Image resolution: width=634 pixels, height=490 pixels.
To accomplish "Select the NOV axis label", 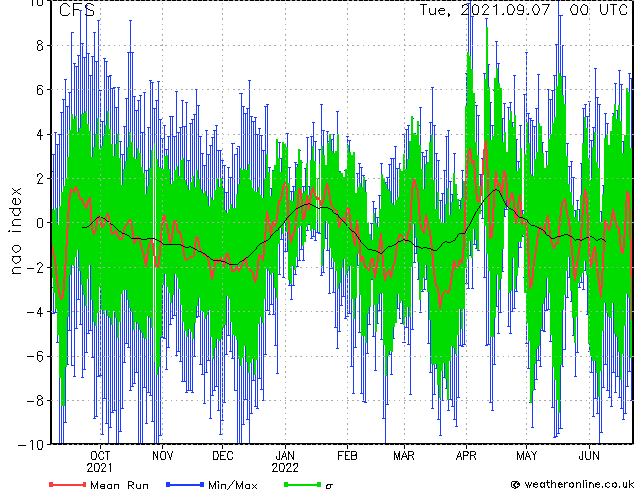I will 163,456.
